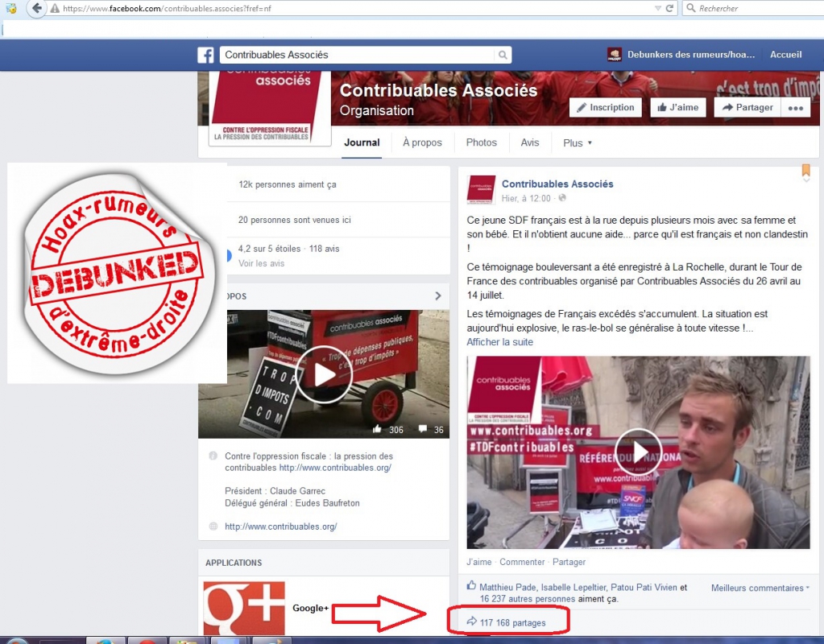Open '16 237 autres personnes' likers list

click(x=527, y=599)
